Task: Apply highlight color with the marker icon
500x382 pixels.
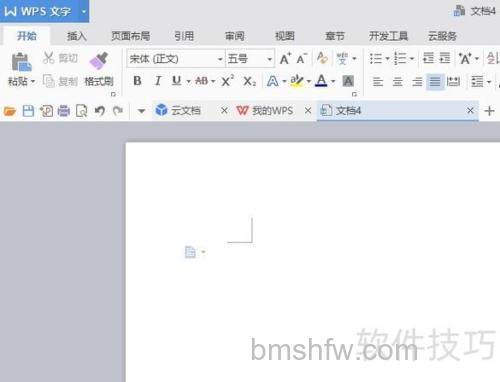Action: point(296,81)
